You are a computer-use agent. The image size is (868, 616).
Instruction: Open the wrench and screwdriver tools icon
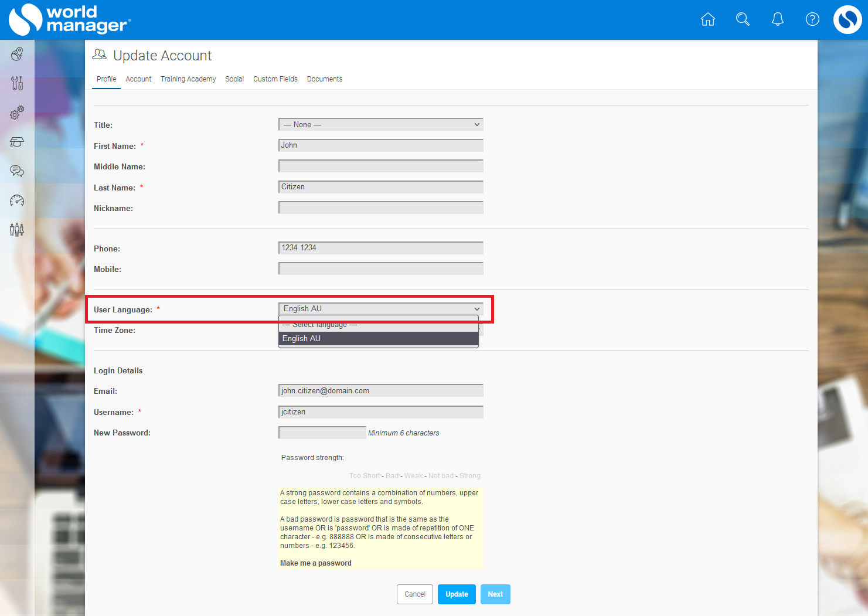pyautogui.click(x=17, y=83)
